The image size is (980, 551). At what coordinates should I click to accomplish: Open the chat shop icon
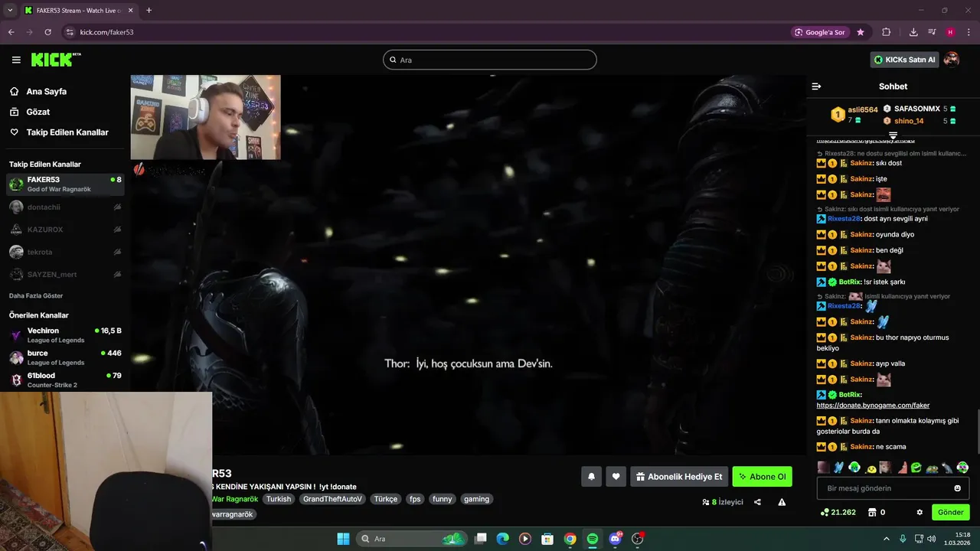871,512
